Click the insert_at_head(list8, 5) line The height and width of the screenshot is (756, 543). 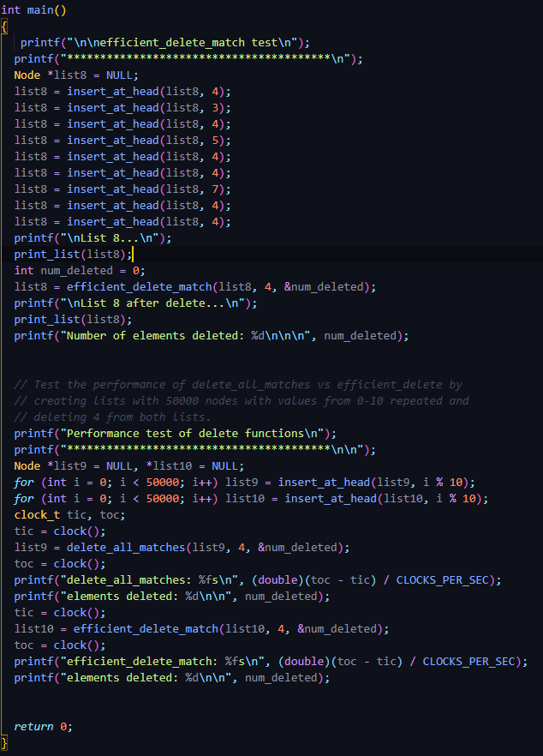122,141
